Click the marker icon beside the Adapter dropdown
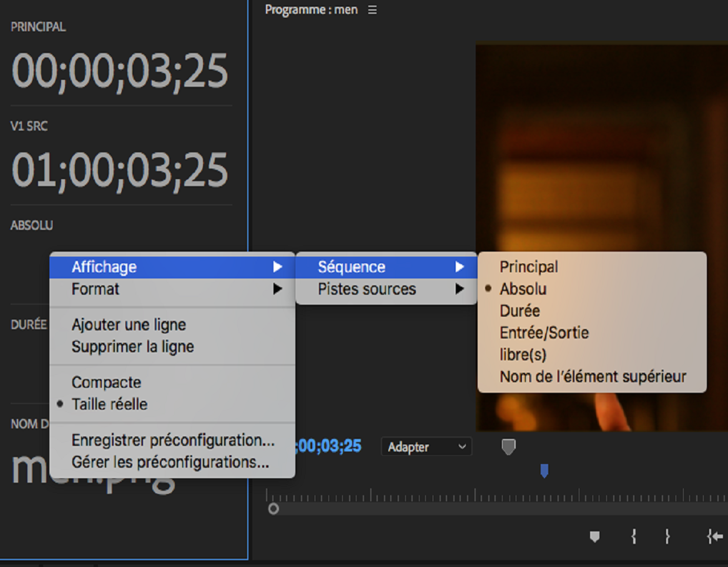 tap(509, 446)
